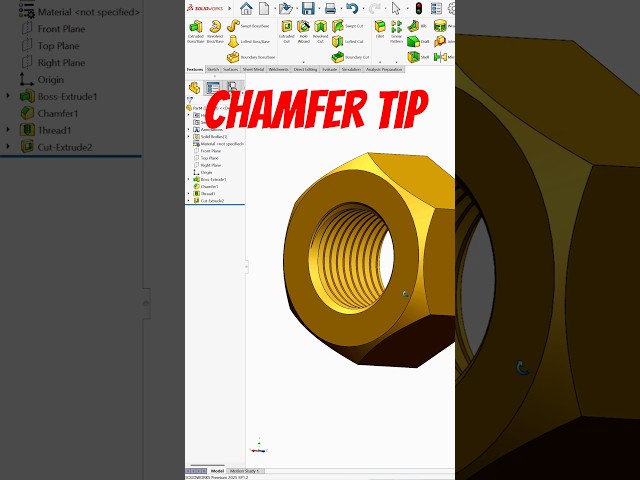640x480 pixels.
Task: Click the orientation triad in the graphics area
Action: (258, 446)
